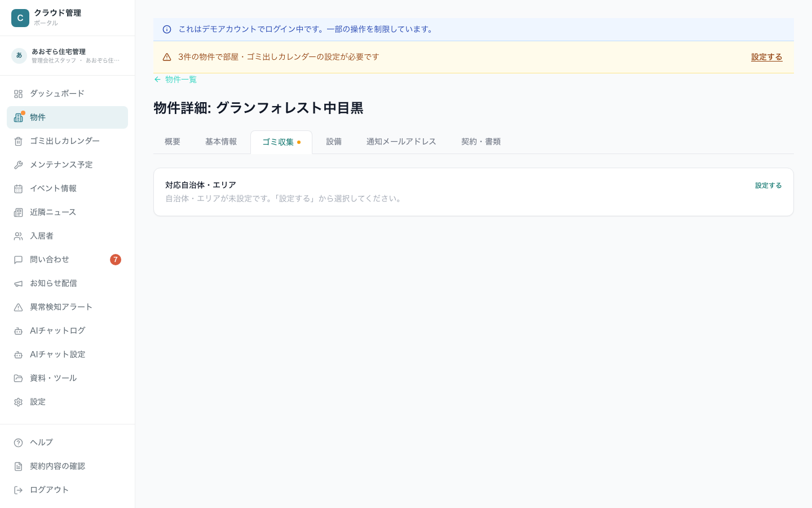The image size is (812, 508).
Task: Select お知らせ配信 from the sidebar
Action: point(67,283)
